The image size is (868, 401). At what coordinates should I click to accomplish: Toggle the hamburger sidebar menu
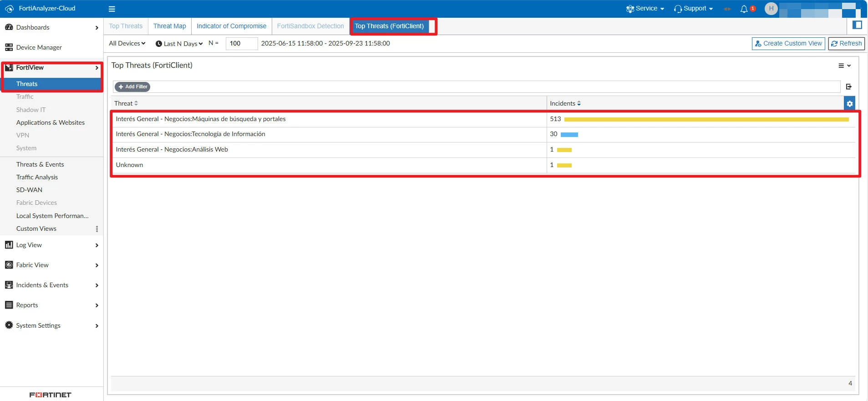click(112, 9)
